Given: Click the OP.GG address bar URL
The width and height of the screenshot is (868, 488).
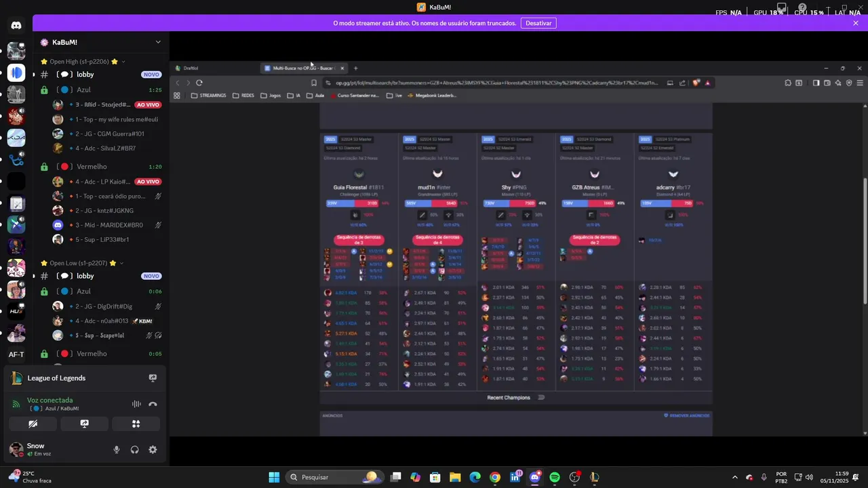Looking at the screenshot, I should point(496,83).
